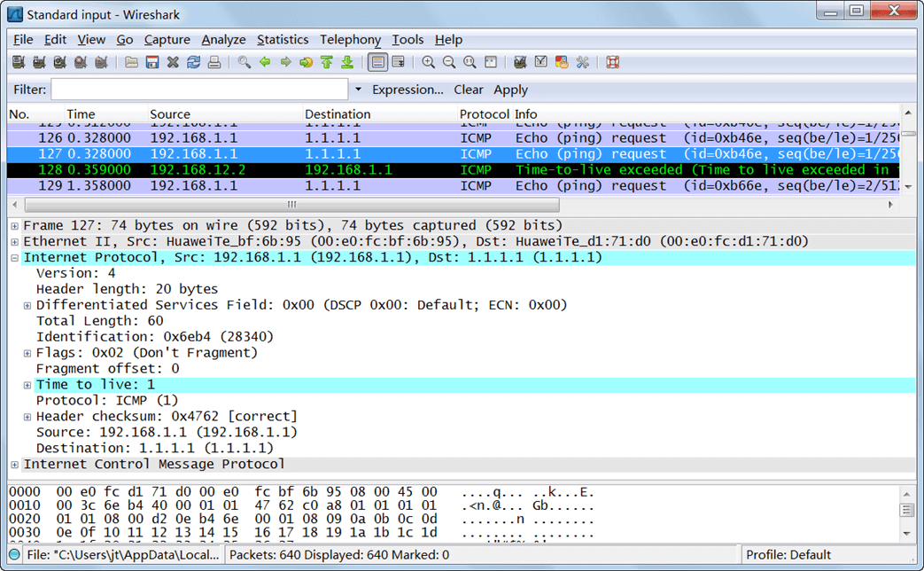This screenshot has height=571, width=924.
Task: Click Apply to run the filter
Action: [510, 90]
